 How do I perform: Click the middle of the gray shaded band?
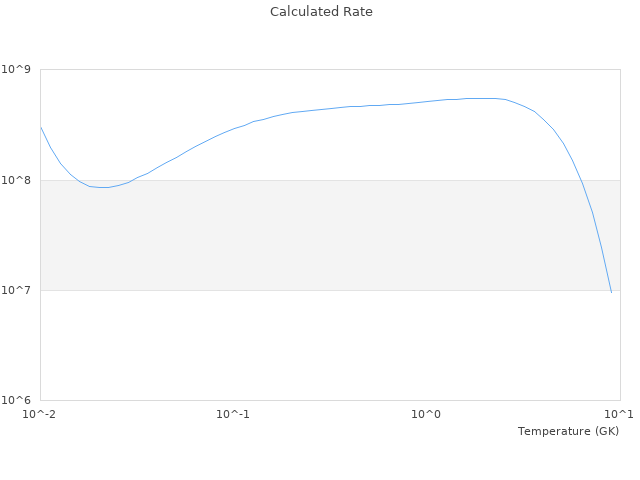coord(330,235)
